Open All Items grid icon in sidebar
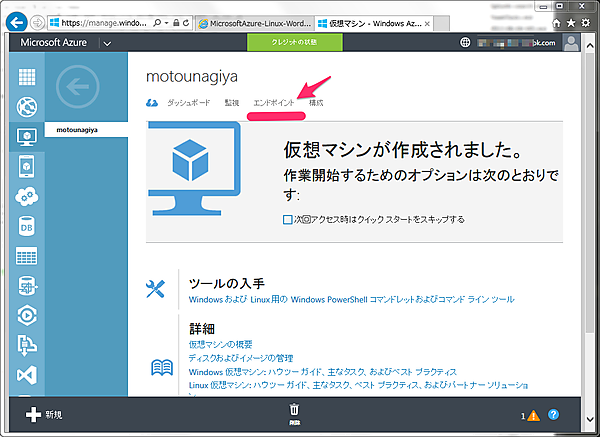The width and height of the screenshot is (600, 437). click(x=27, y=77)
